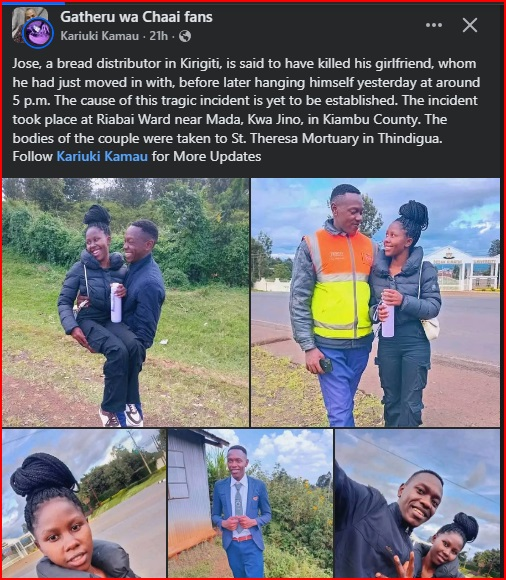Open the purple circular author profile picture
506x580 pixels.
coord(37,33)
